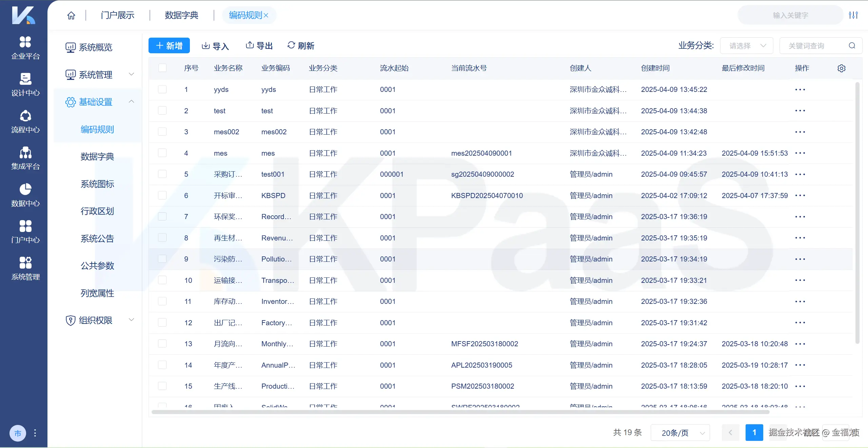The image size is (868, 448).
Task: Open the filter icon beside the keyword search
Action: [854, 15]
